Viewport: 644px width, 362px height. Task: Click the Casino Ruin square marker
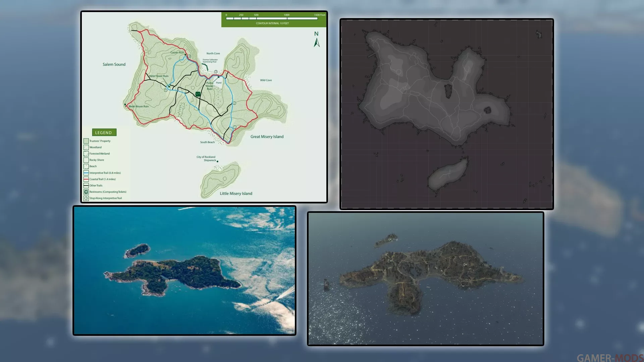click(x=185, y=55)
